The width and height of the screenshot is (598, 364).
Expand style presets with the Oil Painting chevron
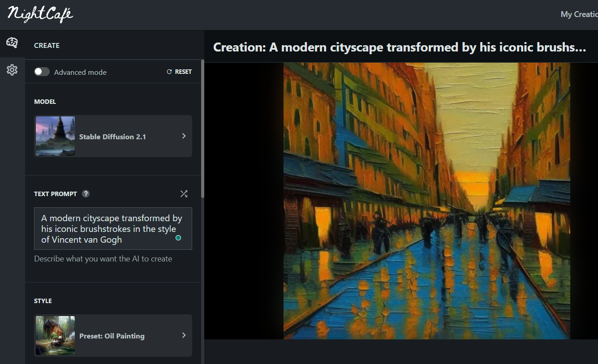pyautogui.click(x=184, y=335)
